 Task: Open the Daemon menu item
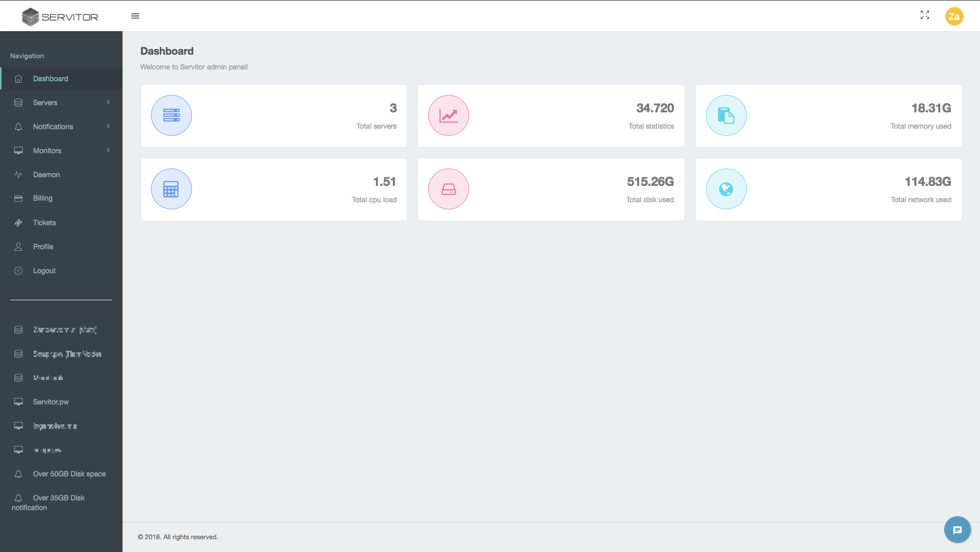coord(46,175)
